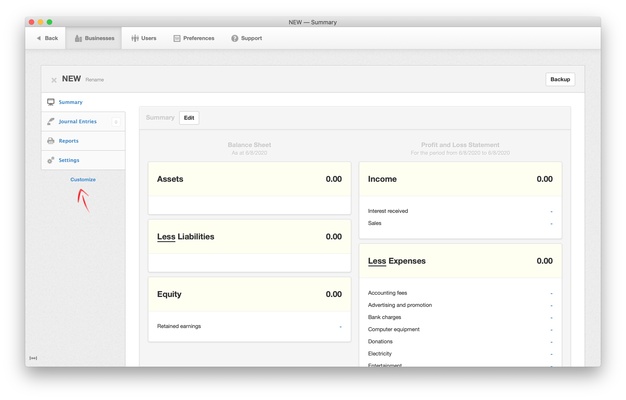This screenshot has height=400, width=626.
Task: Click the Less Expenses heading
Action: coord(397,261)
